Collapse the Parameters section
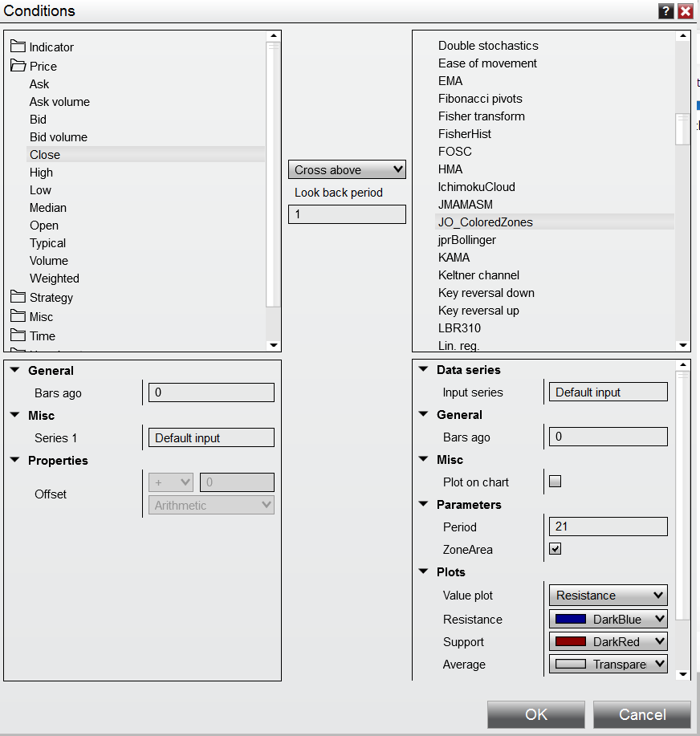700x736 pixels. tap(424, 504)
